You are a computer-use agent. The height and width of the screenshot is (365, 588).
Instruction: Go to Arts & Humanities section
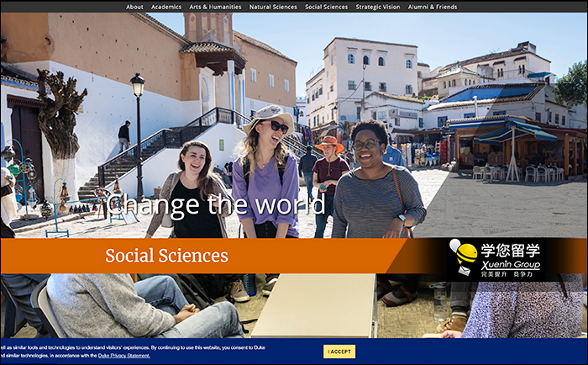[x=215, y=7]
